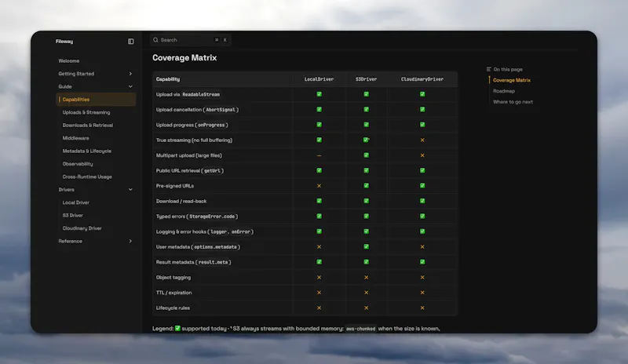Click the S3Driver cross for Lifecycle rules
Viewport: 628px width, 364px height.
pos(366,308)
